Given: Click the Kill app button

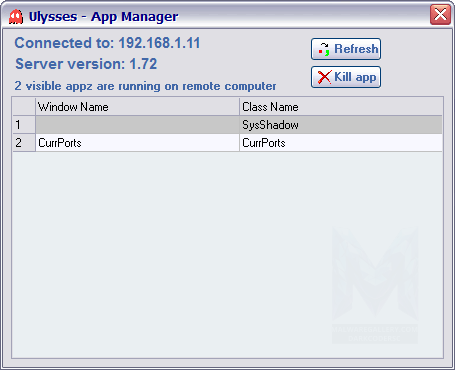Looking at the screenshot, I should coord(346,77).
